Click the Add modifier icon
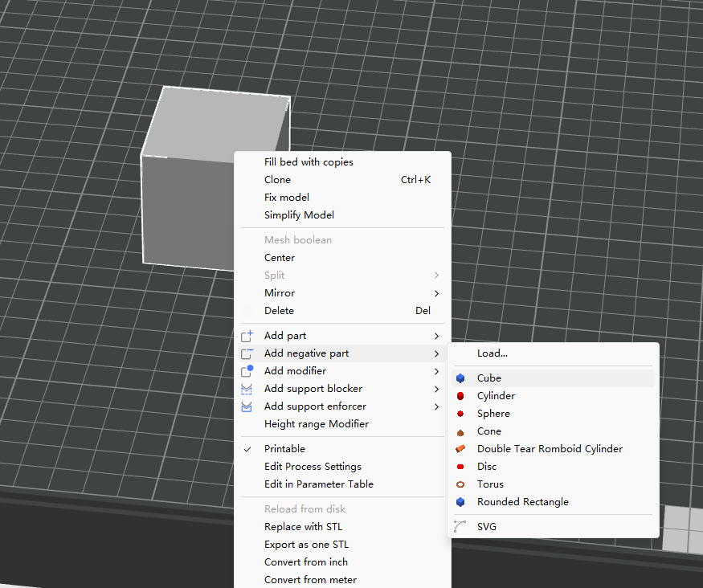 [x=247, y=371]
